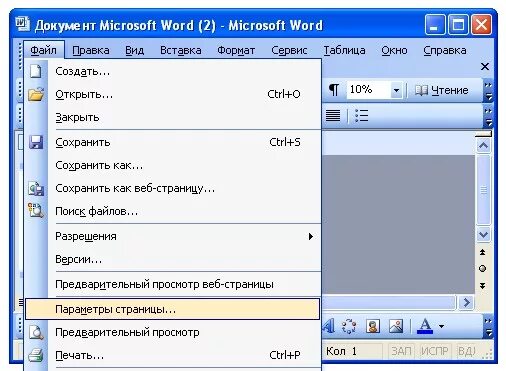
Task: Click the printer icon beside Печать
Action: point(36,355)
